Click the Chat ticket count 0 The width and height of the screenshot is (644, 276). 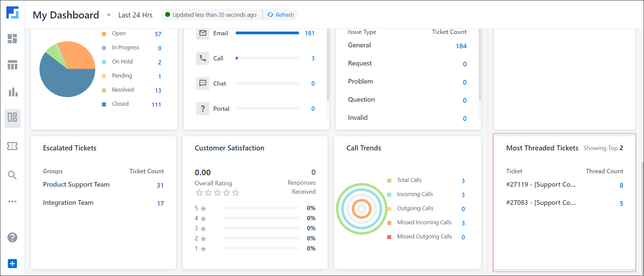coord(313,84)
